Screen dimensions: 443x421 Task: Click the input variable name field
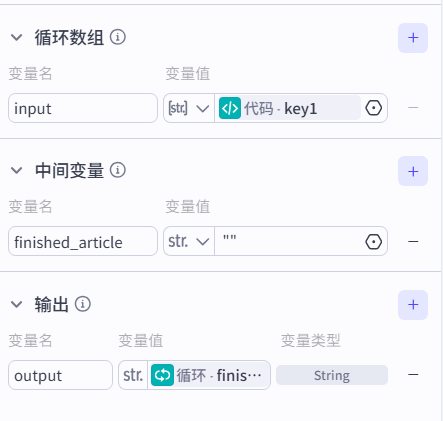pyautogui.click(x=83, y=108)
